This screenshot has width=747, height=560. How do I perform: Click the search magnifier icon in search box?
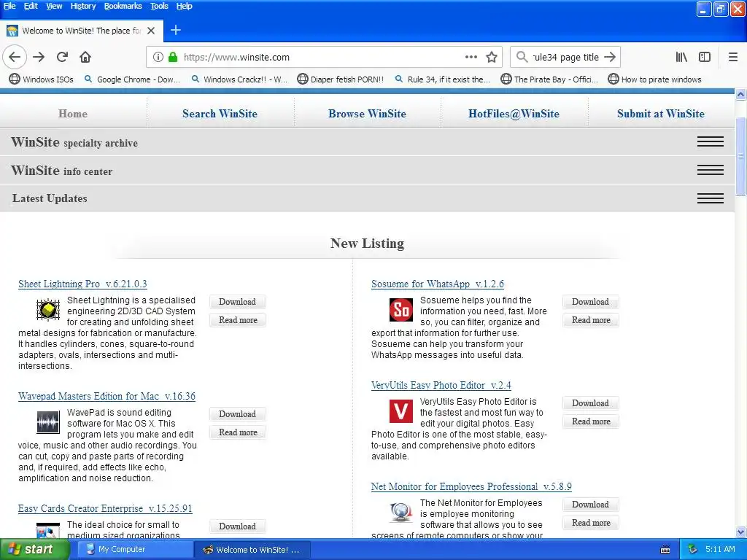pyautogui.click(x=522, y=57)
